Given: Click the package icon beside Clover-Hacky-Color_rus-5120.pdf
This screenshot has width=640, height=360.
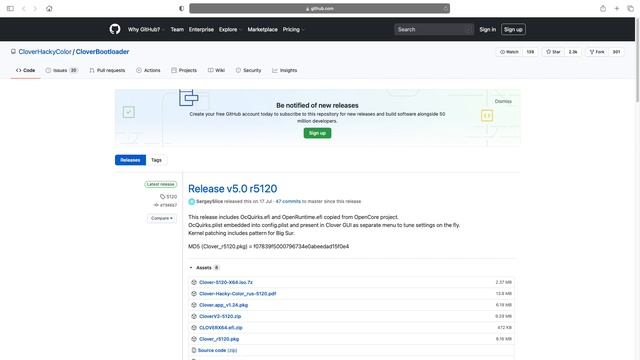Looking at the screenshot, I should click(x=194, y=293).
